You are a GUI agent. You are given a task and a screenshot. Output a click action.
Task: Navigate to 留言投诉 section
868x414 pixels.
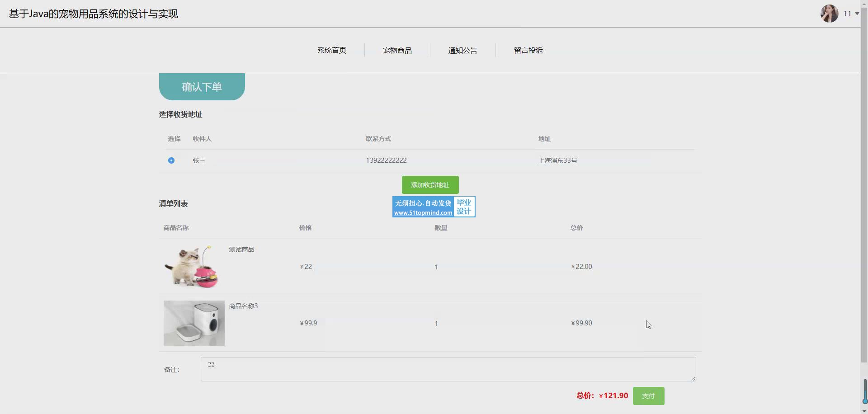528,50
